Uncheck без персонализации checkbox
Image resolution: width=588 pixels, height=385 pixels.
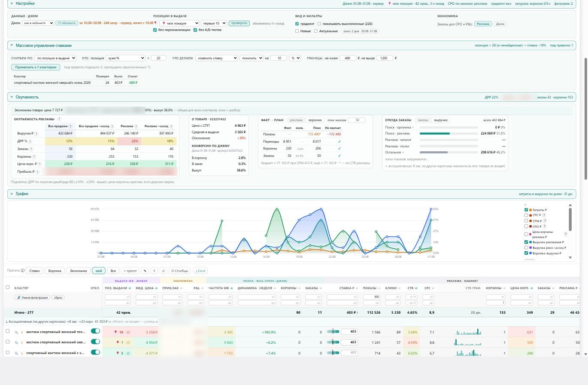(x=155, y=30)
